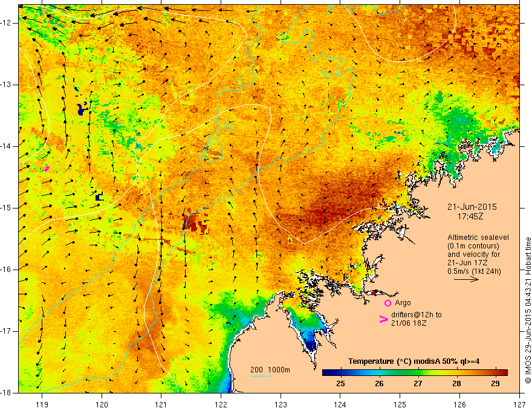
Task: Click the latitude axis label -13
Action: click(6, 85)
